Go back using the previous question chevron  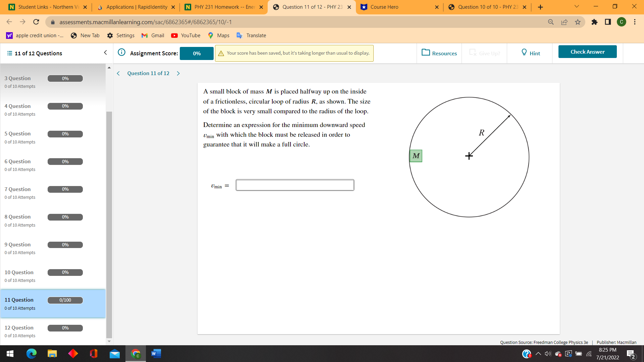tap(118, 73)
